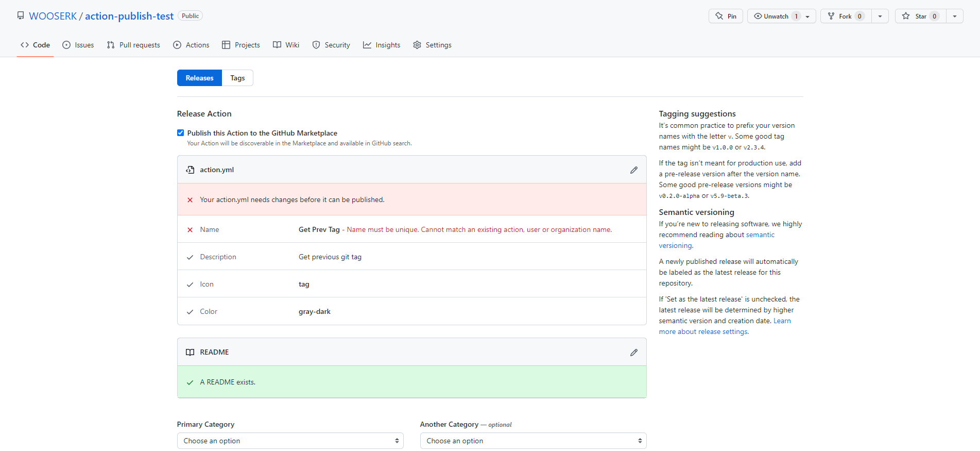Expand the Unwatch notification dropdown arrow
Screen dimensions: 980x451
pos(807,16)
